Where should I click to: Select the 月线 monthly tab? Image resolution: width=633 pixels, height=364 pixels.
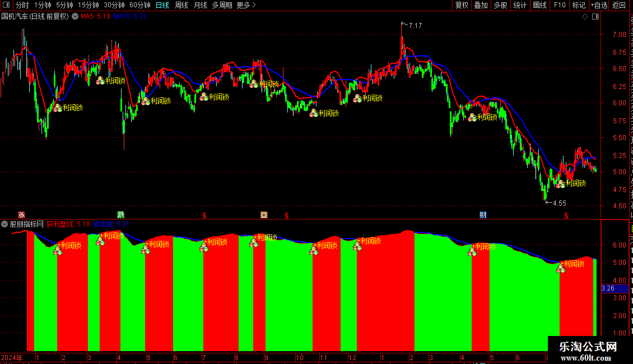[200, 5]
